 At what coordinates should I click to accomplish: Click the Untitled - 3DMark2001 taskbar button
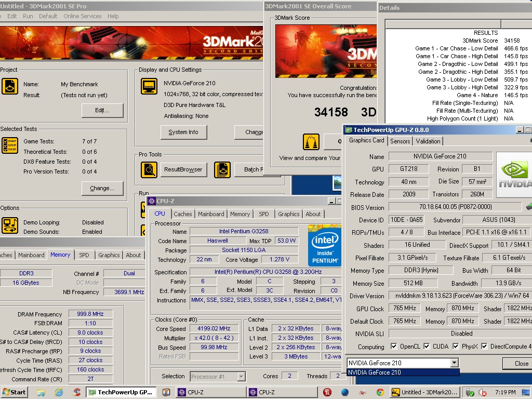[425, 392]
